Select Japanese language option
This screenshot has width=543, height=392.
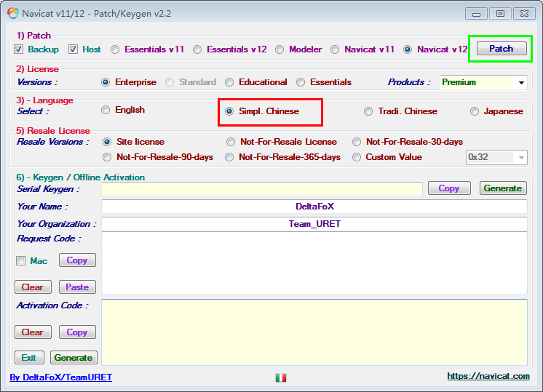tap(475, 111)
